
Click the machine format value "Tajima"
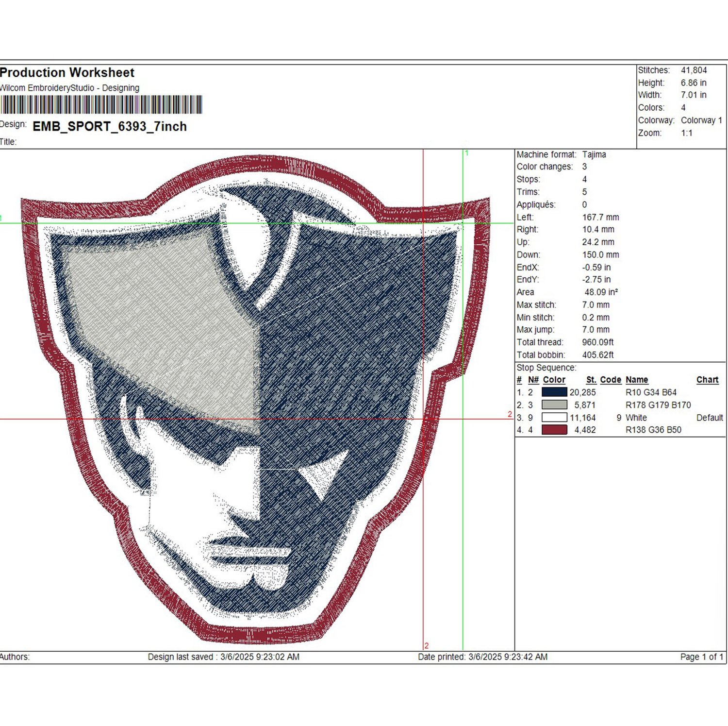pos(594,154)
